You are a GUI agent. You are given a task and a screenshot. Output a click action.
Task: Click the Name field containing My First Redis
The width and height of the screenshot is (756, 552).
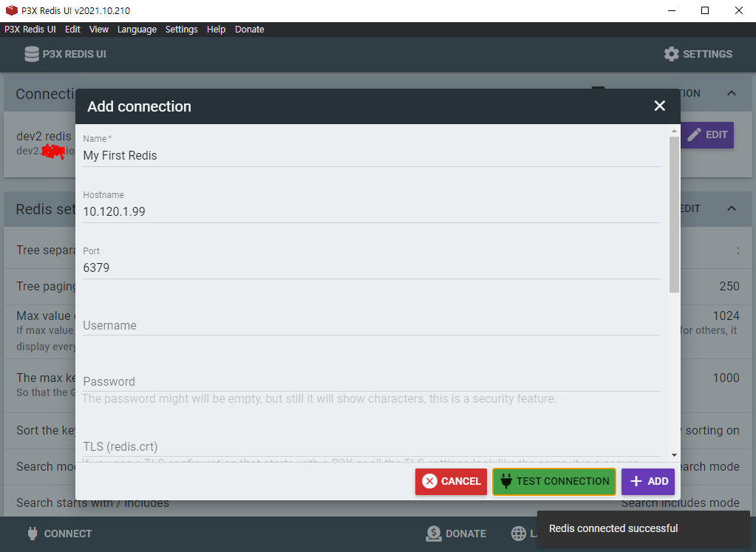click(x=371, y=156)
